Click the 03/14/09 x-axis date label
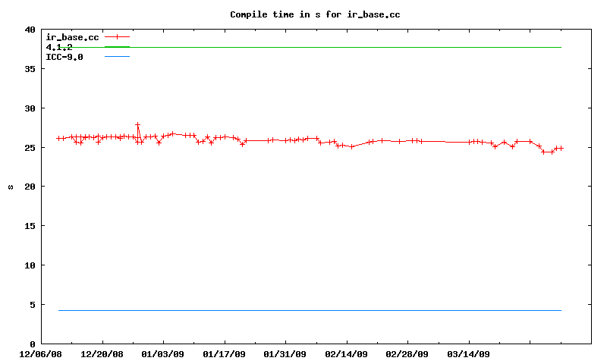 pos(469,353)
